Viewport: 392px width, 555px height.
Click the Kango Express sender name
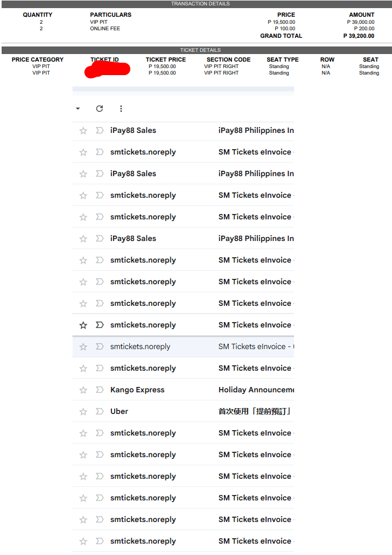click(137, 390)
